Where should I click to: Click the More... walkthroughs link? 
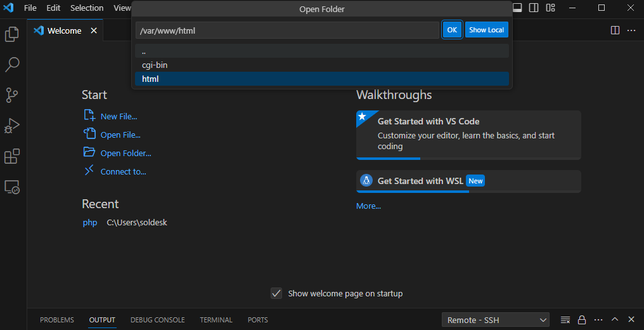tap(368, 206)
